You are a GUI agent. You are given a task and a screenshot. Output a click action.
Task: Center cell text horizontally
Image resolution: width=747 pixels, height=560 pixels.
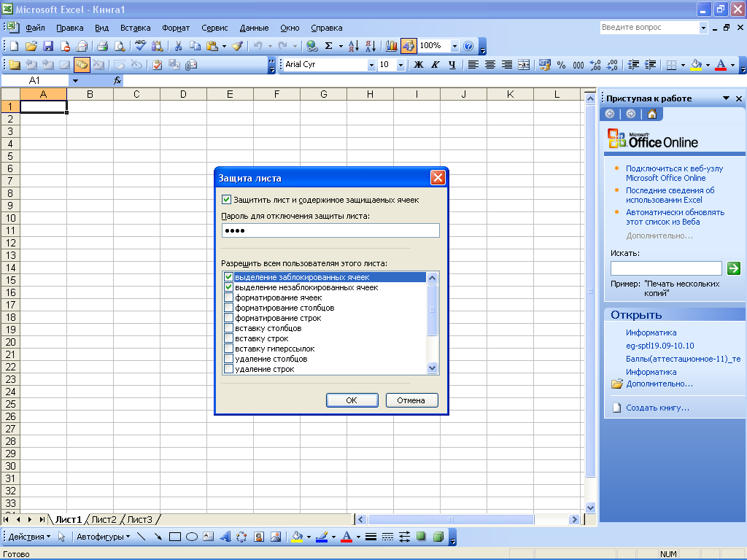pos(490,65)
